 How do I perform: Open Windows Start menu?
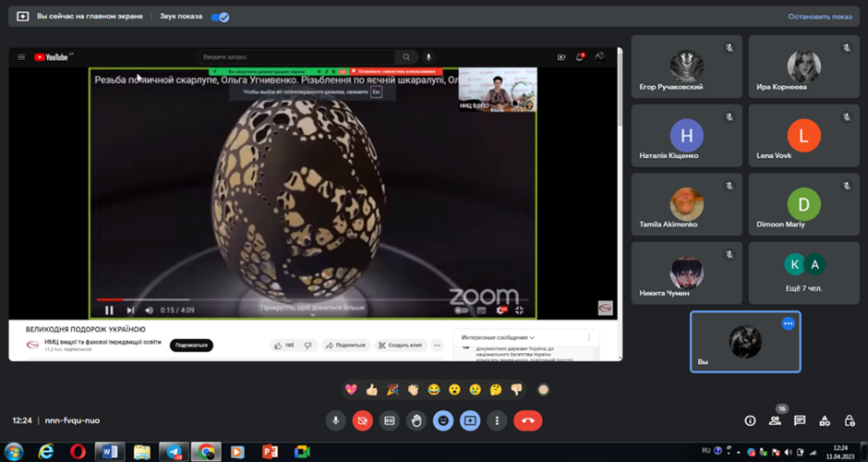click(14, 452)
